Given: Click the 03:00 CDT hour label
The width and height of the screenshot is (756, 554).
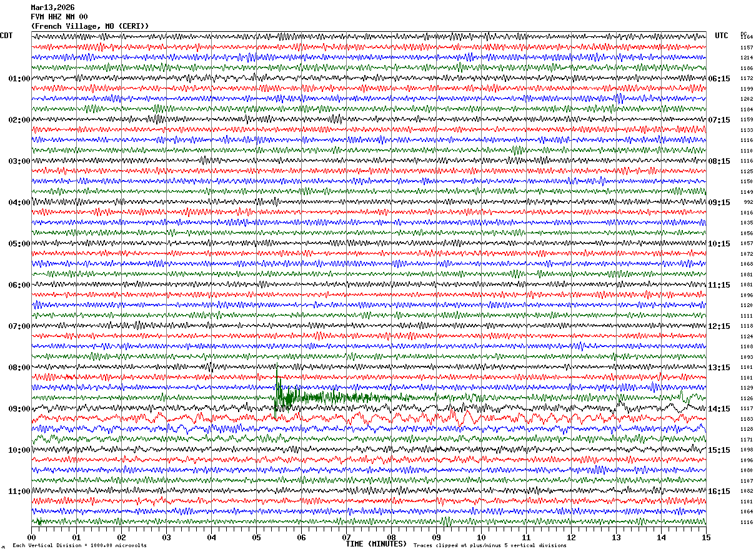Looking at the screenshot, I should (19, 161).
